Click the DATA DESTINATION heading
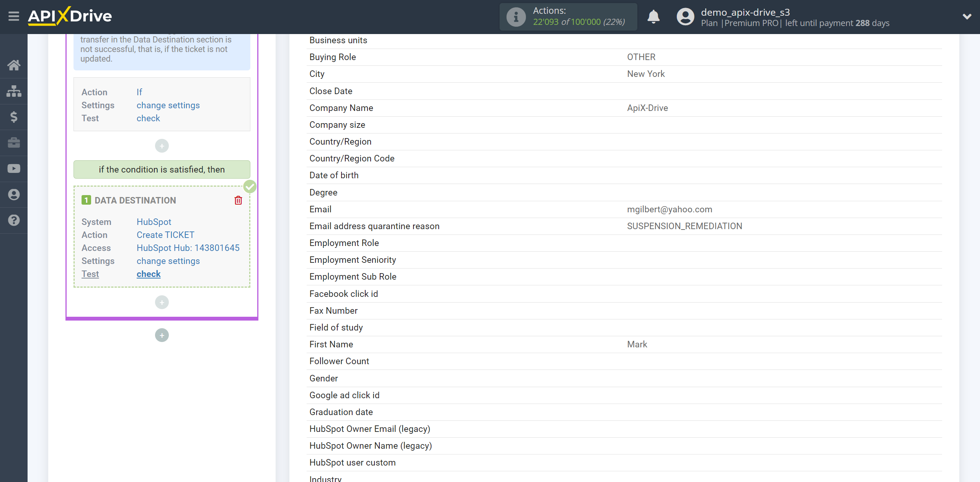Image resolution: width=980 pixels, height=482 pixels. [x=135, y=200]
